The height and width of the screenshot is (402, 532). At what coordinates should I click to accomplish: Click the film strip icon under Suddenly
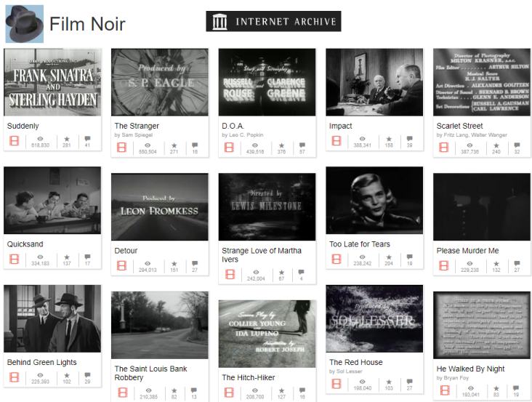(x=15, y=141)
